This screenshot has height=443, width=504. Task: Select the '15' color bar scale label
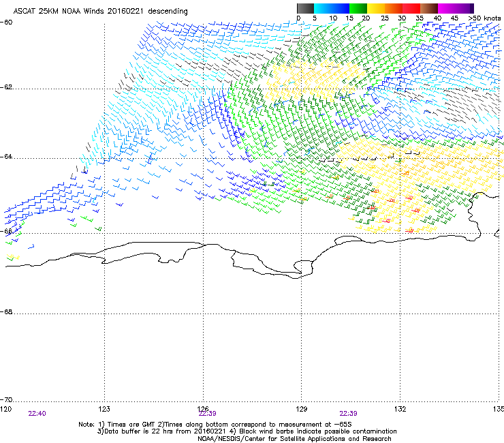coord(349,18)
